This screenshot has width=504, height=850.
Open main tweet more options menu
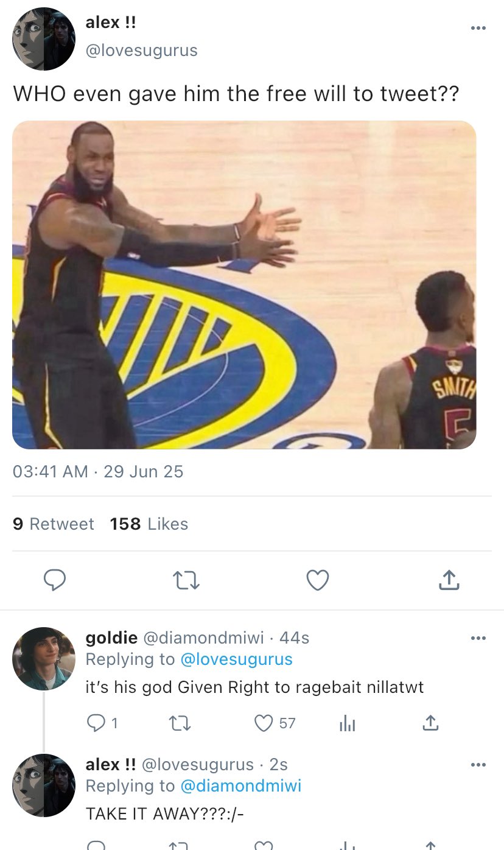(478, 28)
